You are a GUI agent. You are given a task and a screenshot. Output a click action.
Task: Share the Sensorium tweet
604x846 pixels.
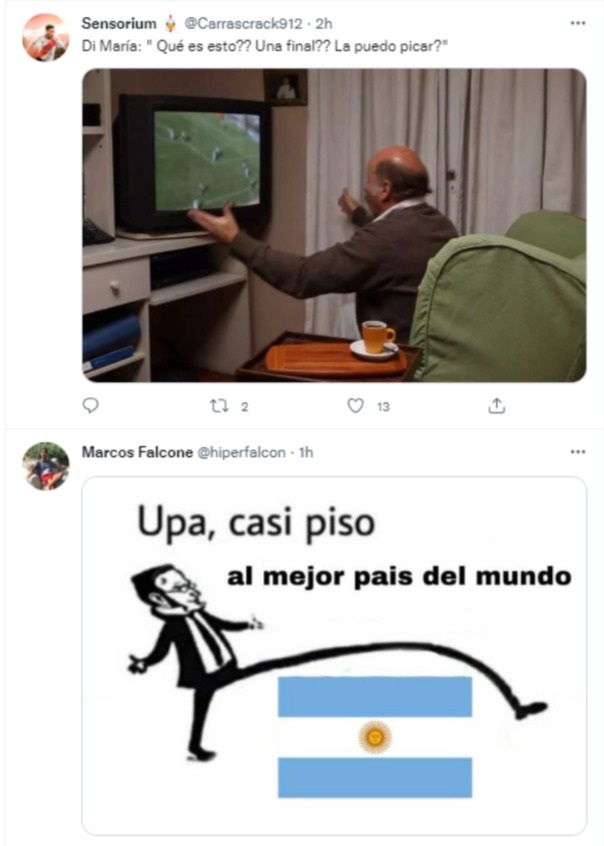497,406
